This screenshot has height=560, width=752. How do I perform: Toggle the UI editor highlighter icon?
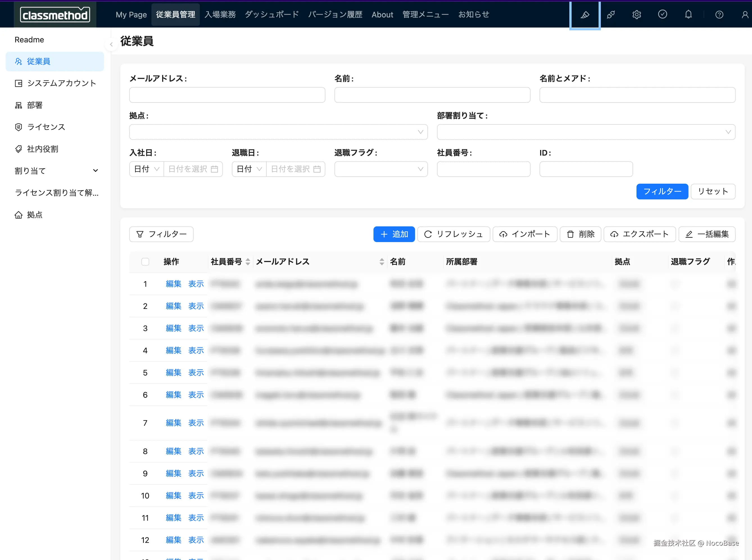[x=585, y=15]
